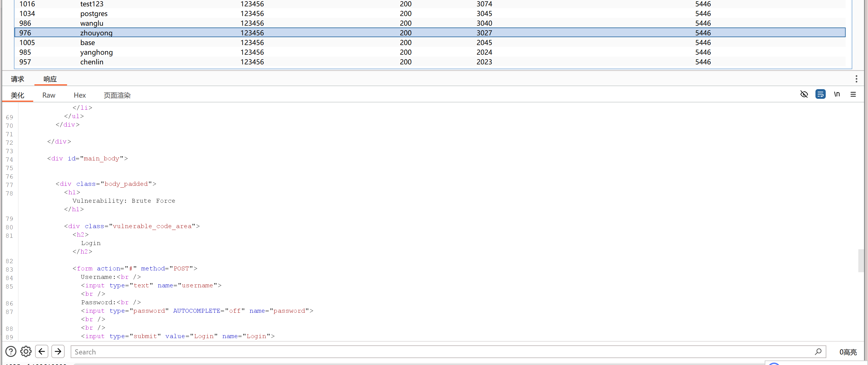Go to previous search match arrow
The width and height of the screenshot is (868, 365).
[x=42, y=351]
